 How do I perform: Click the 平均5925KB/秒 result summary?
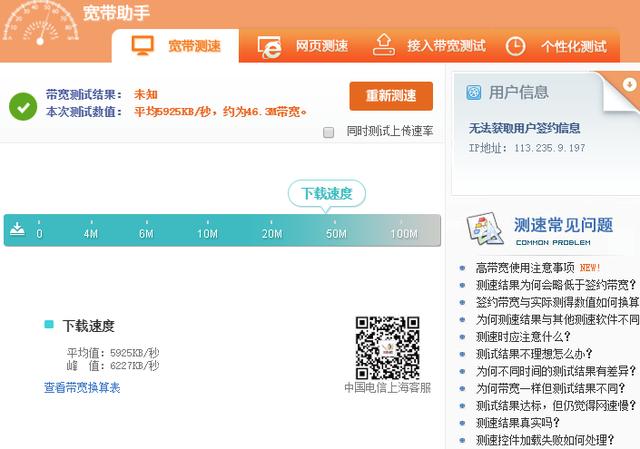pyautogui.click(x=220, y=111)
